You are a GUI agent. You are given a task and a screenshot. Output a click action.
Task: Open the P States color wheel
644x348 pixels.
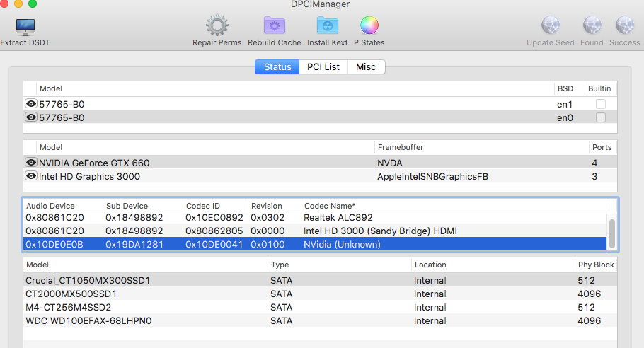tap(369, 25)
